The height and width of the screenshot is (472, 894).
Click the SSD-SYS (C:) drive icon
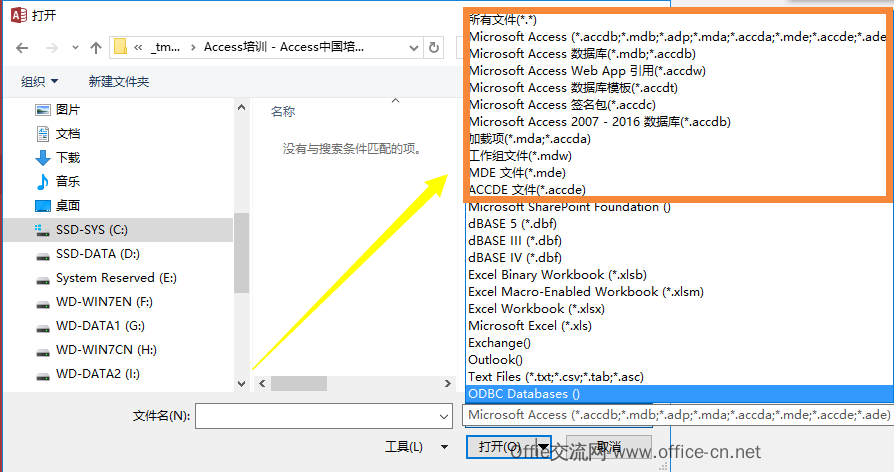point(42,230)
